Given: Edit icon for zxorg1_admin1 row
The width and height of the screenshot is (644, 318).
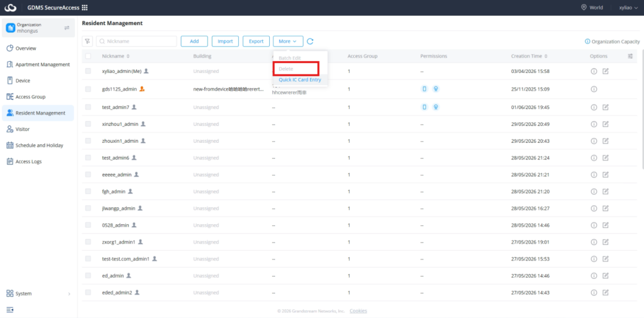Looking at the screenshot, I should point(606,242).
